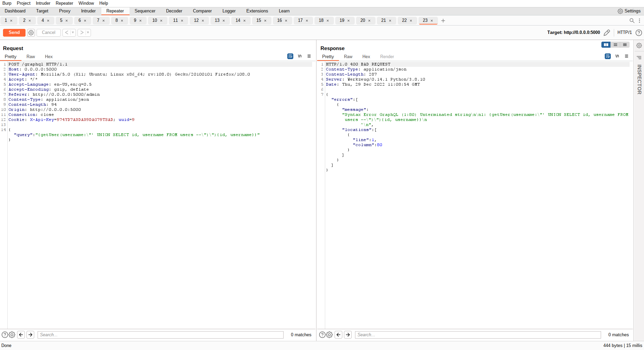The height and width of the screenshot is (350, 644).
Task: Click the query line in request body
Action: (x=137, y=135)
